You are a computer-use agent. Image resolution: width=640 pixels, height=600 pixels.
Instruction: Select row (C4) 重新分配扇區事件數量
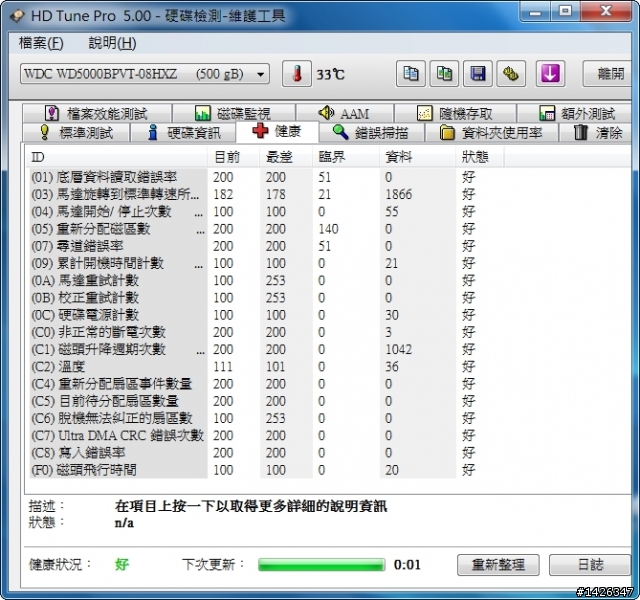(267, 384)
